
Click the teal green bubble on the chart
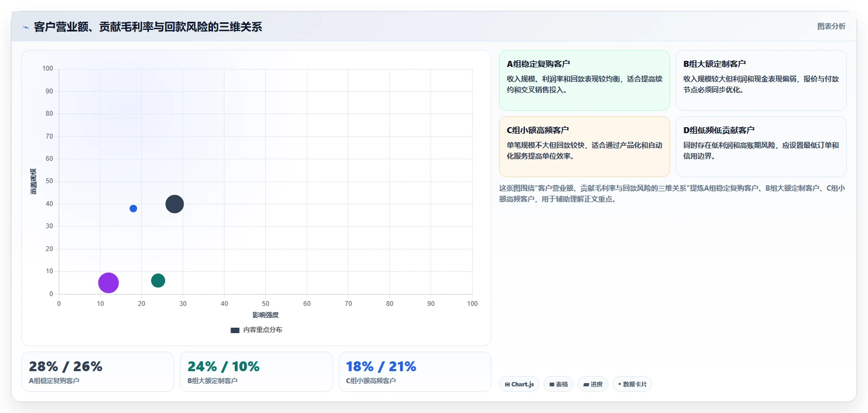[158, 280]
